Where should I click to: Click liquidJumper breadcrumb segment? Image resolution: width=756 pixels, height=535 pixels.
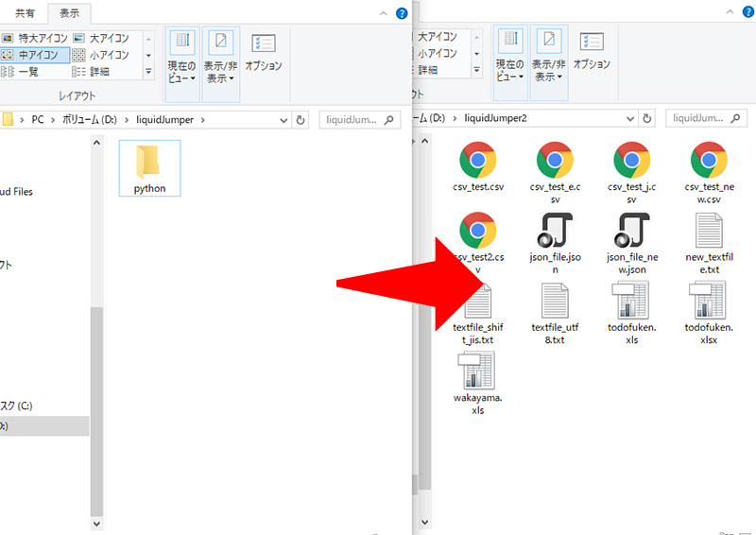tap(164, 120)
